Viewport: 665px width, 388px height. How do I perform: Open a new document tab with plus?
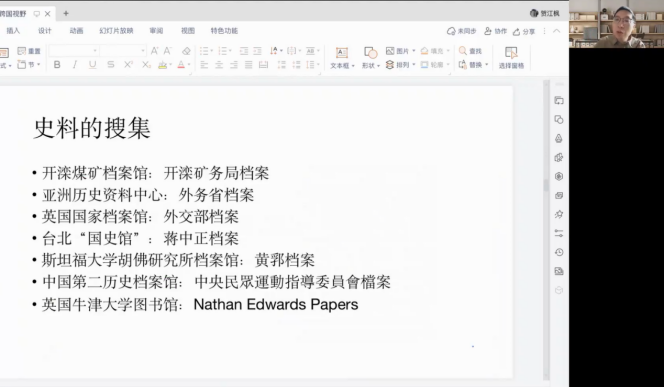(x=66, y=14)
